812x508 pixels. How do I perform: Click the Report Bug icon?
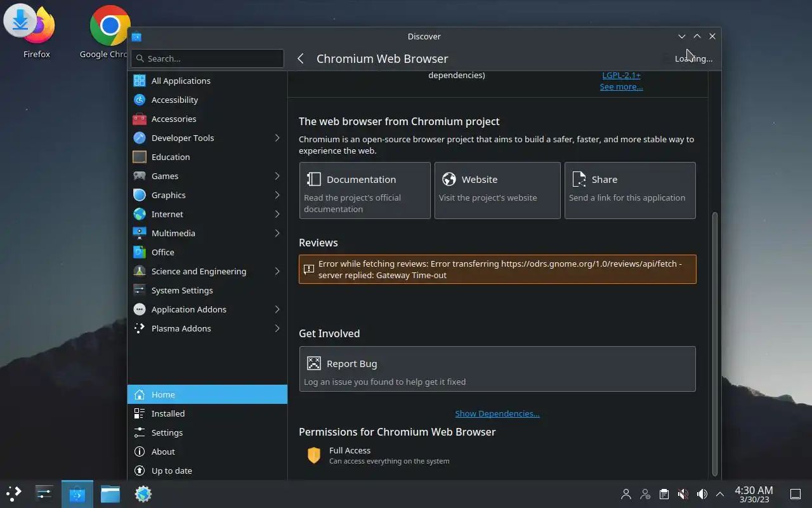point(314,363)
